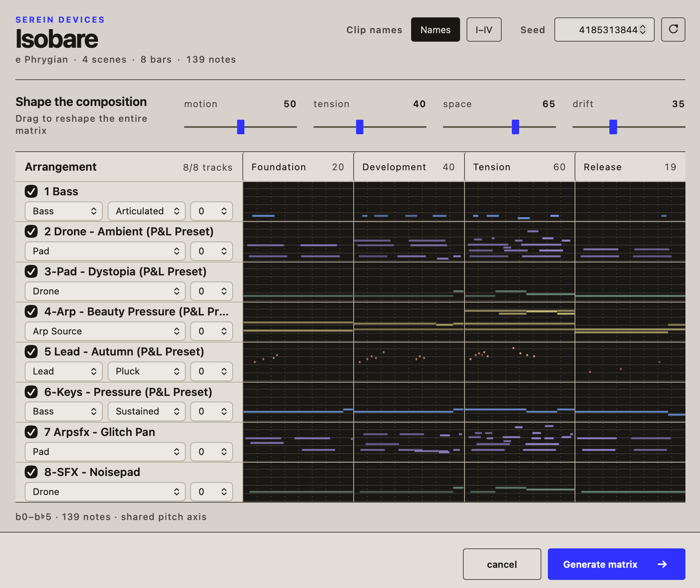700x588 pixels.
Task: Uncheck the 2 Drone Ambient track checkbox
Action: tap(31, 231)
